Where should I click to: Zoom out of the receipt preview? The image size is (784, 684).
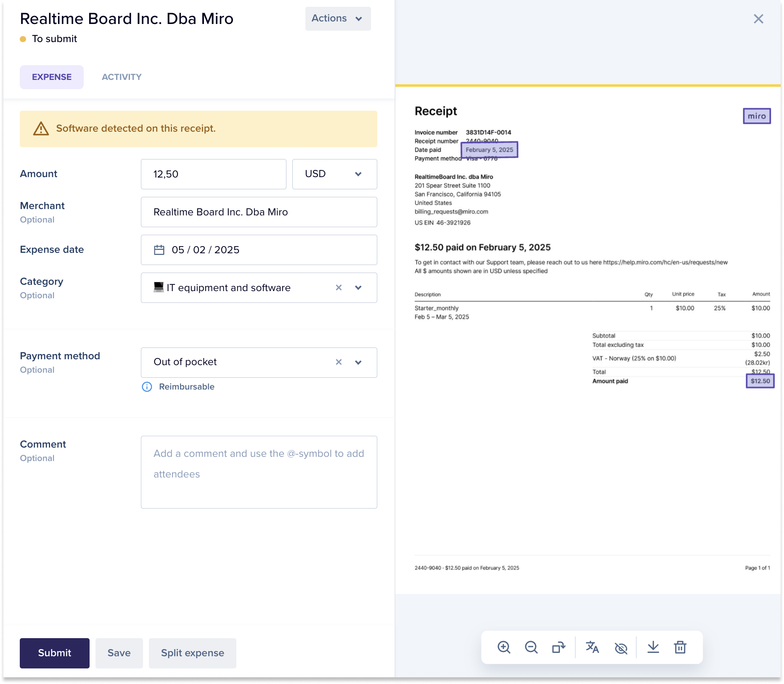(531, 647)
